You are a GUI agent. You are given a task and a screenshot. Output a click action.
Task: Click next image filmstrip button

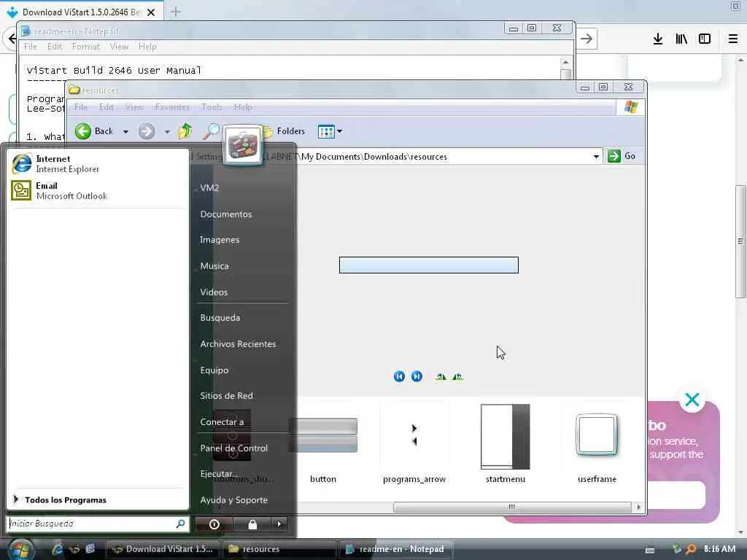417,377
